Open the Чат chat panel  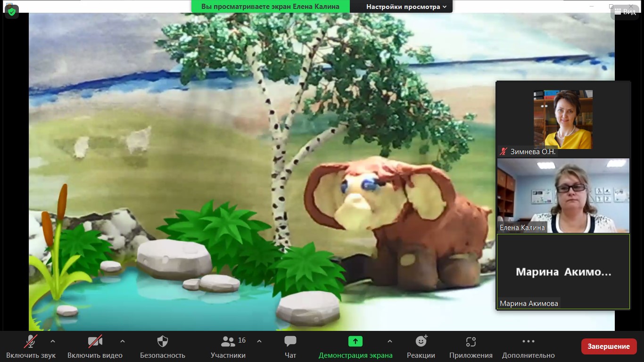click(x=290, y=347)
